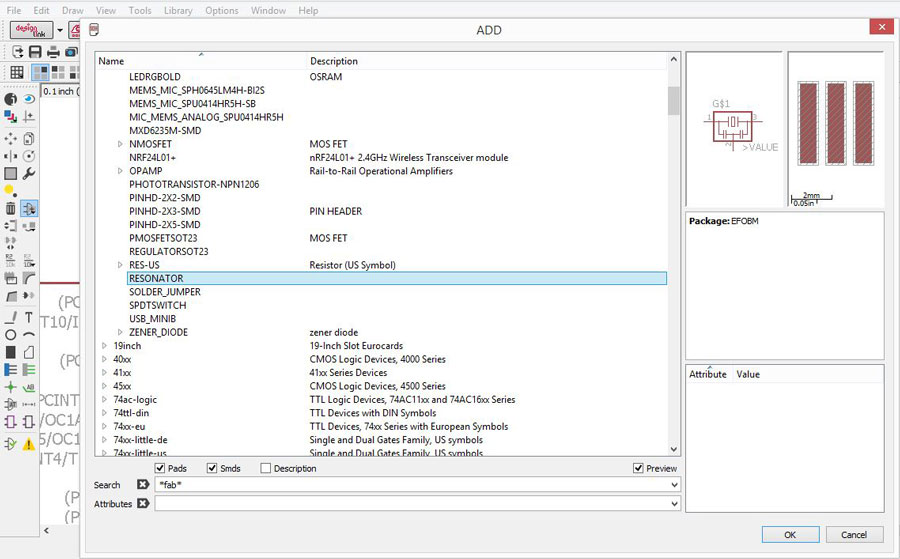Open the Errors warning triangle tool
900x559 pixels.
(29, 444)
